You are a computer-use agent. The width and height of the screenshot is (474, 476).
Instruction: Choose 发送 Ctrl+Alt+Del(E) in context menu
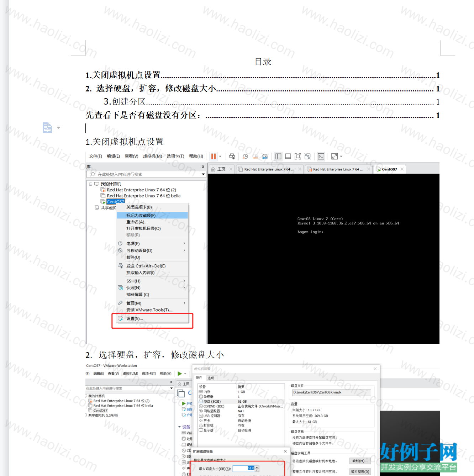coord(146,266)
